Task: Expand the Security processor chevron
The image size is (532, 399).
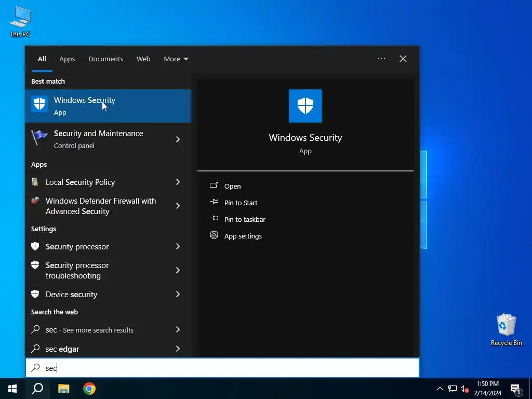Action: pyautogui.click(x=178, y=246)
